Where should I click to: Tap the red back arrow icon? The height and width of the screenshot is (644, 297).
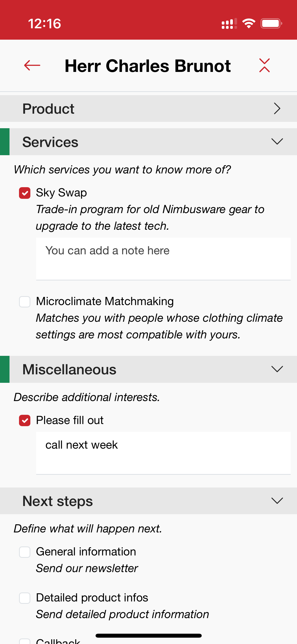point(32,65)
